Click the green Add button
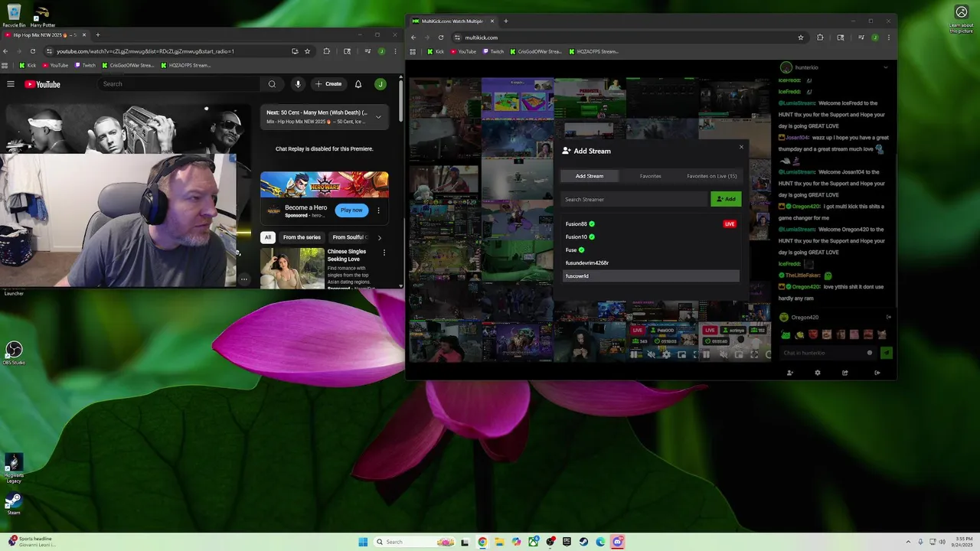The height and width of the screenshot is (551, 980). pos(726,199)
